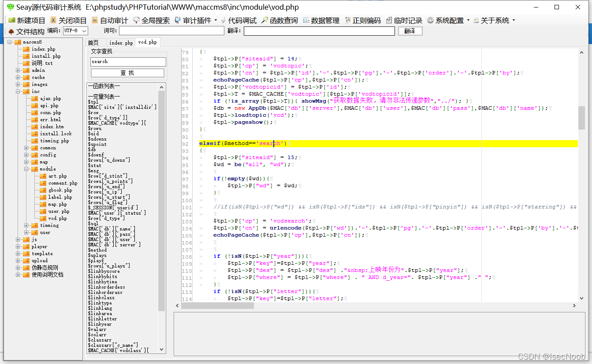This screenshot has width=592, height=364.
Task: Click the 查找 button
Action: click(127, 73)
